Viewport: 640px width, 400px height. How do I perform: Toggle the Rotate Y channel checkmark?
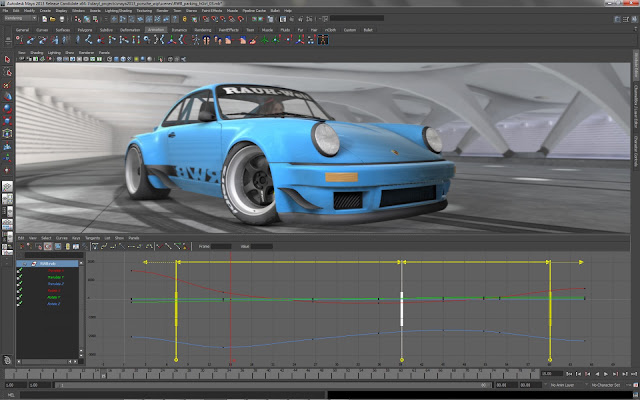[x=19, y=297]
